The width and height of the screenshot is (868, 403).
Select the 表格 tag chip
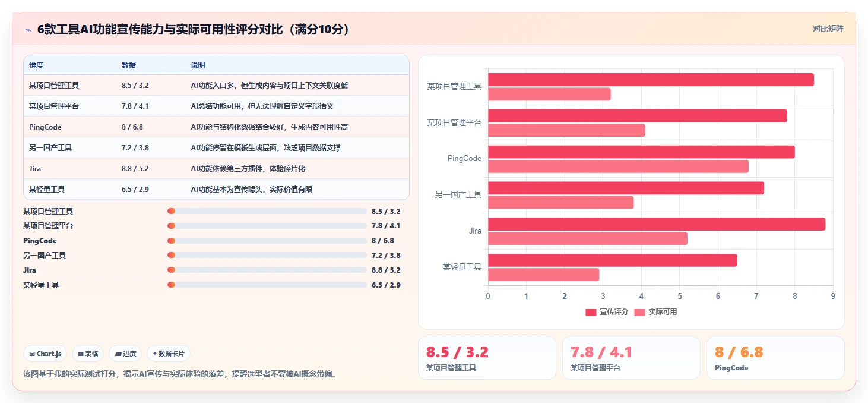coord(88,354)
